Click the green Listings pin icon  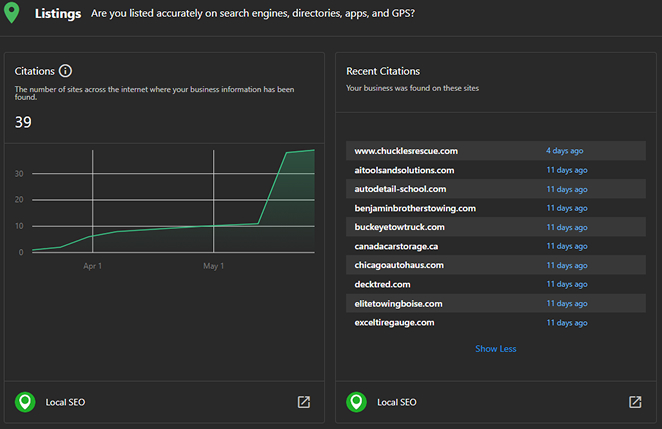pyautogui.click(x=12, y=15)
